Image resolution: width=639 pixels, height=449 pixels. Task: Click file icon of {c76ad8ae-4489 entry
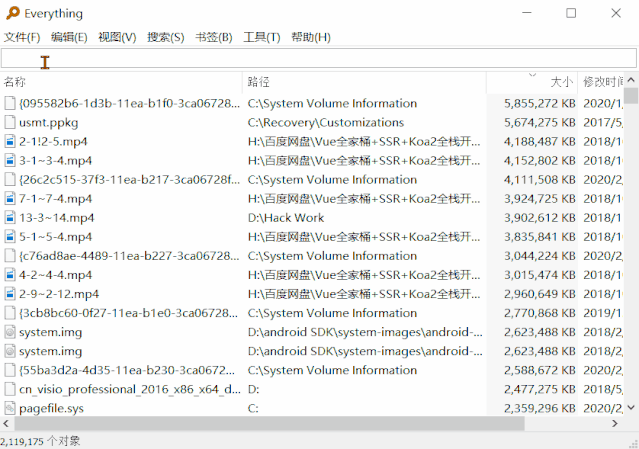10,255
